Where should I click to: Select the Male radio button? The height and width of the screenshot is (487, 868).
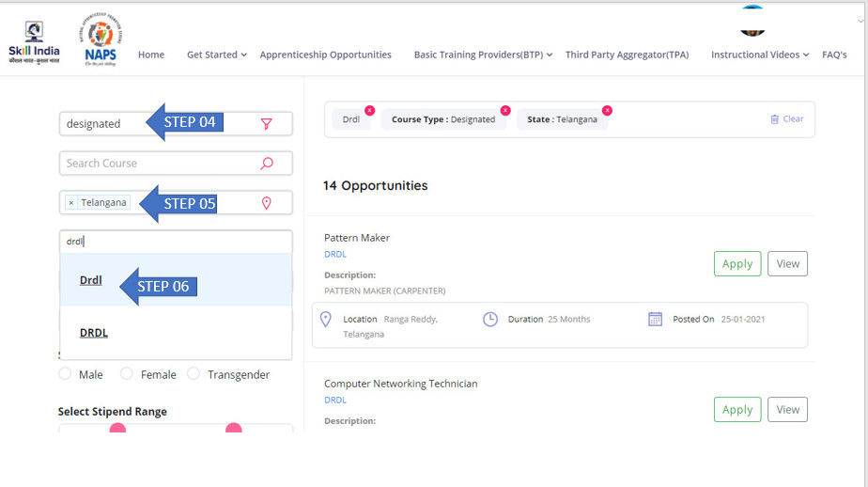point(65,373)
